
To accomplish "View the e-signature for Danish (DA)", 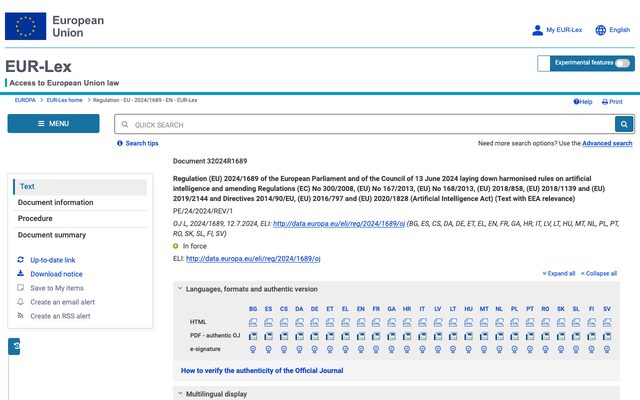I will point(299,349).
